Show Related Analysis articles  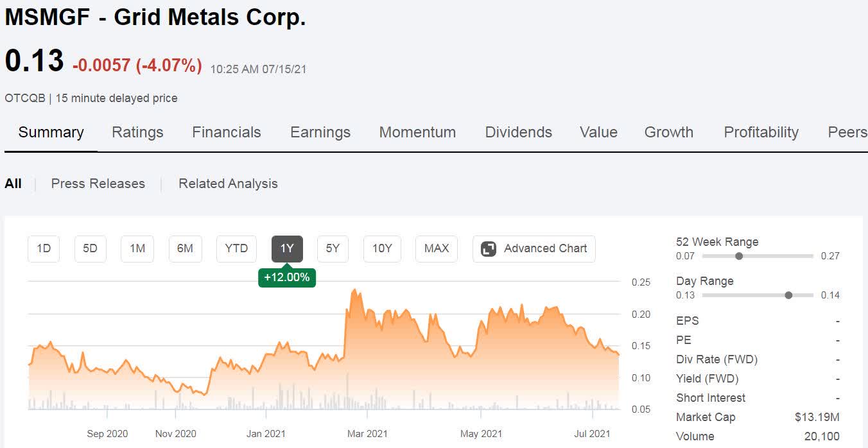228,184
